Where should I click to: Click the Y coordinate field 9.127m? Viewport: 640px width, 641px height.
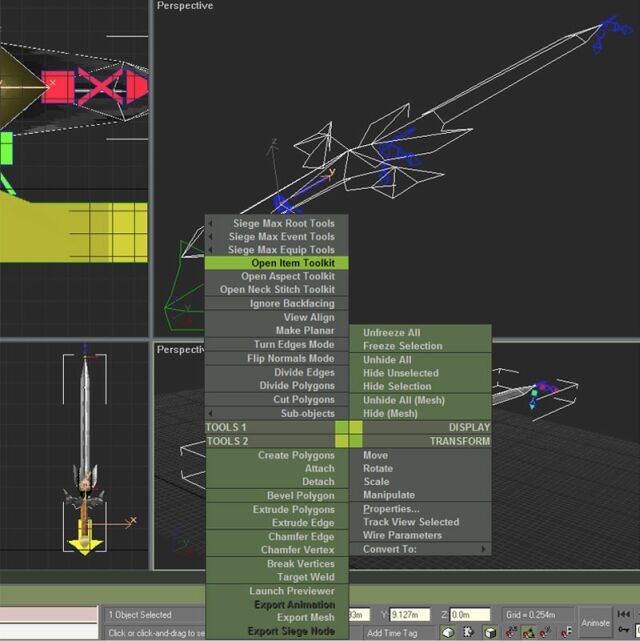(x=410, y=614)
